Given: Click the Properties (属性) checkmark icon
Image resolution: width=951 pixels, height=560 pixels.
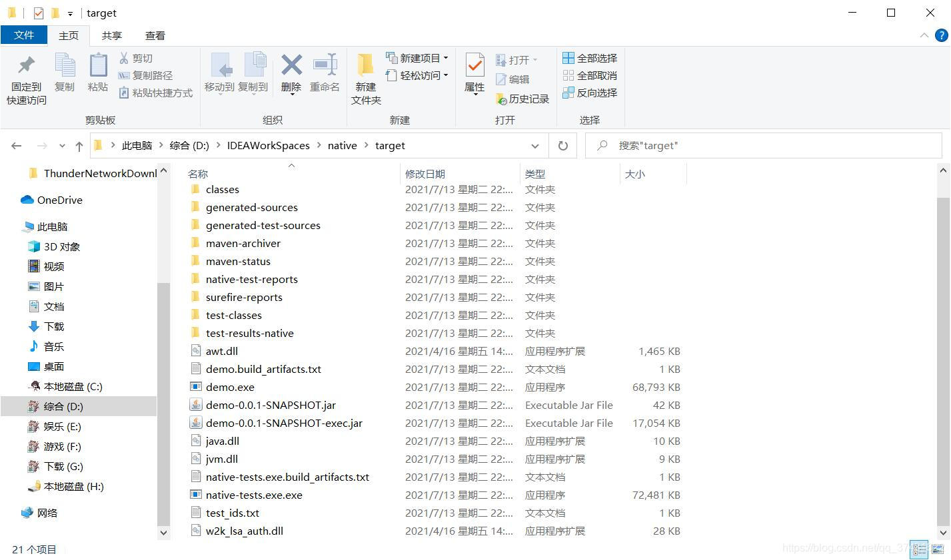Looking at the screenshot, I should click(475, 65).
